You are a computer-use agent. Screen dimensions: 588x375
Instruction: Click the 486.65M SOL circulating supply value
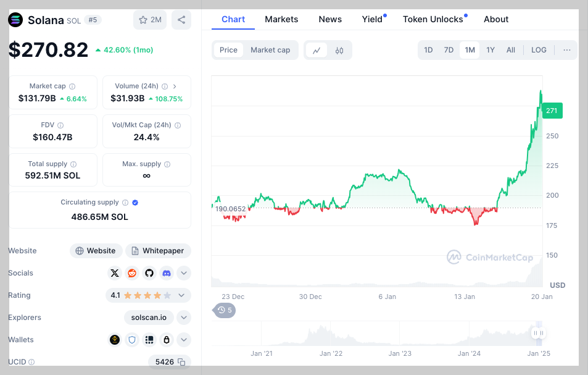pyautogui.click(x=100, y=217)
